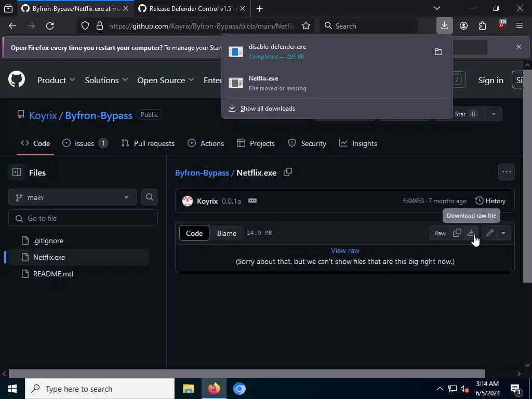
Task: Show disable-defender.exe in its folder
Action: click(438, 51)
